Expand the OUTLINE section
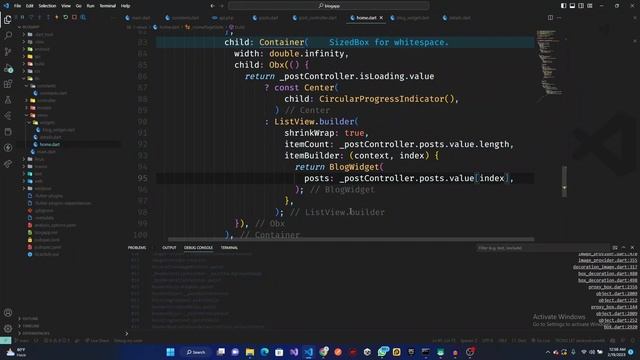This screenshot has height=360, width=640. tap(29, 318)
